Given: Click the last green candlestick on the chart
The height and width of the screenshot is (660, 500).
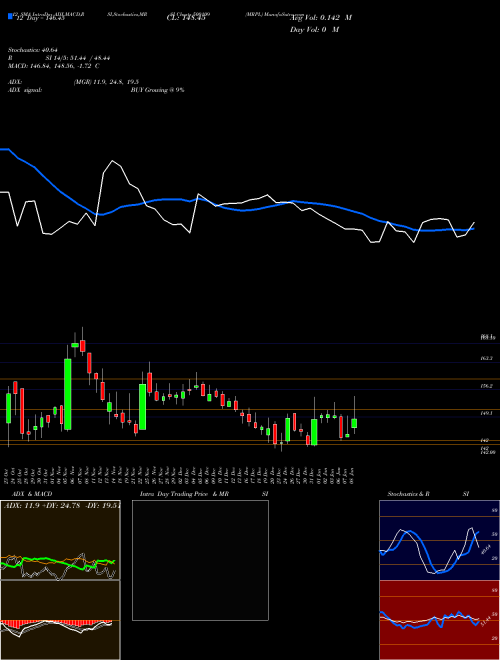Looking at the screenshot, I should [354, 423].
